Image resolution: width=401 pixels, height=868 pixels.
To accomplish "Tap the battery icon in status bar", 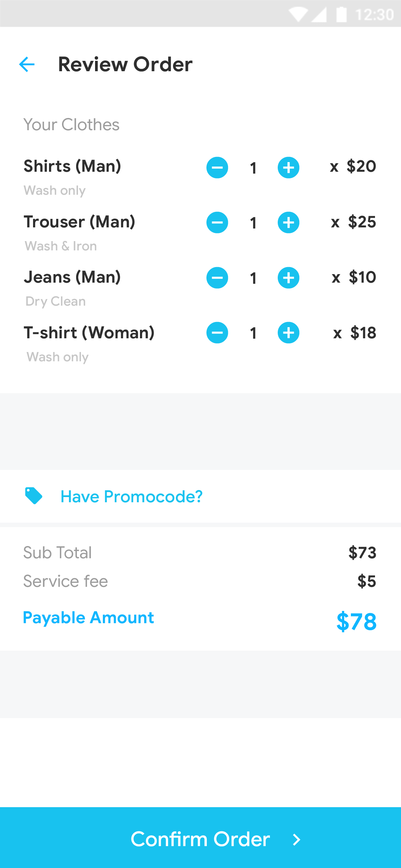I will [x=341, y=15].
